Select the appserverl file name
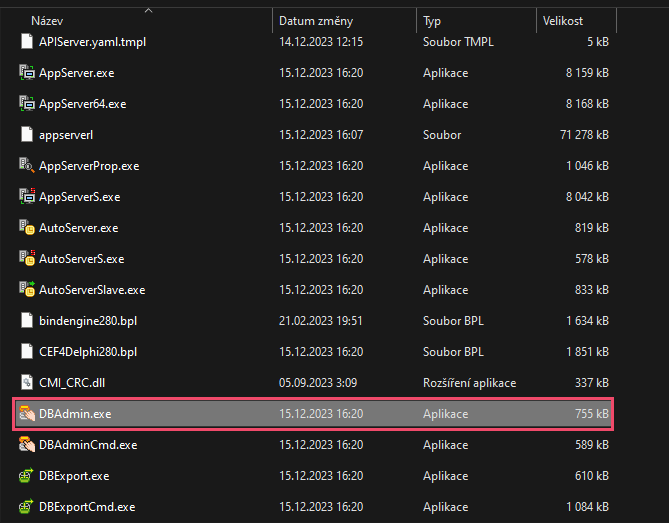The width and height of the screenshot is (669, 523). click(66, 134)
